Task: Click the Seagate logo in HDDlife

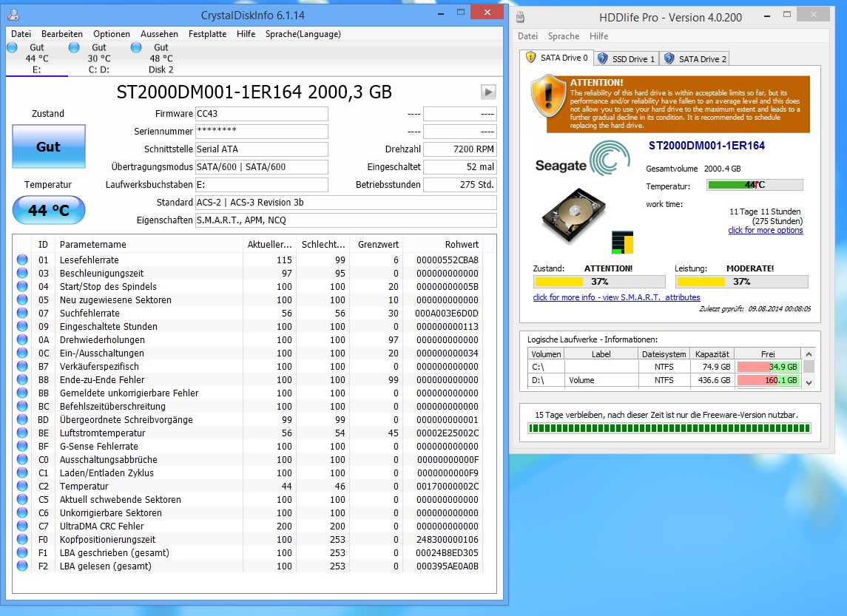Action: point(582,159)
